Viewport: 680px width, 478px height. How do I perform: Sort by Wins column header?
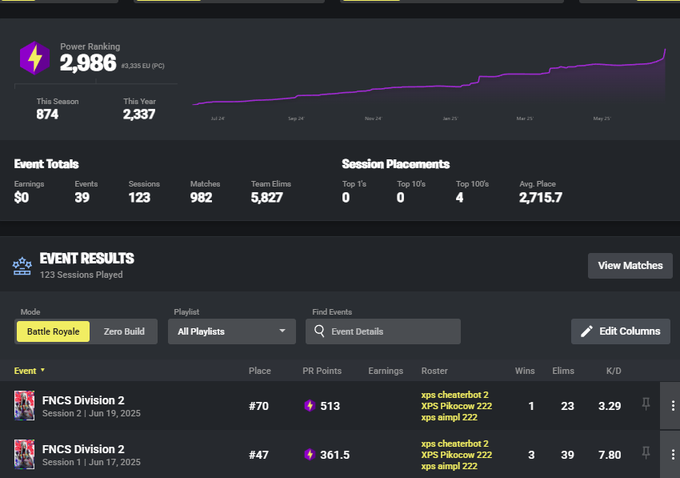pos(525,371)
